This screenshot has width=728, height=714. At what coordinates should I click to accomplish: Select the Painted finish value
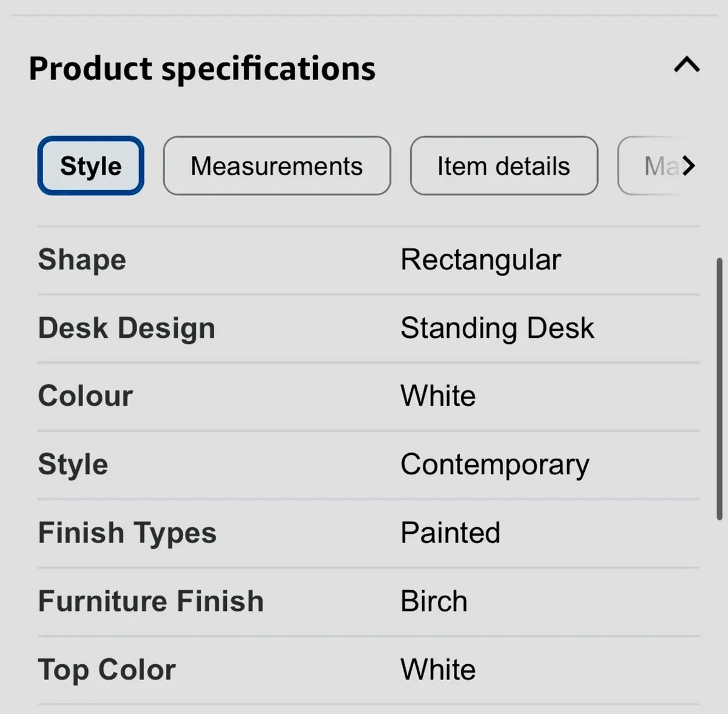(450, 533)
